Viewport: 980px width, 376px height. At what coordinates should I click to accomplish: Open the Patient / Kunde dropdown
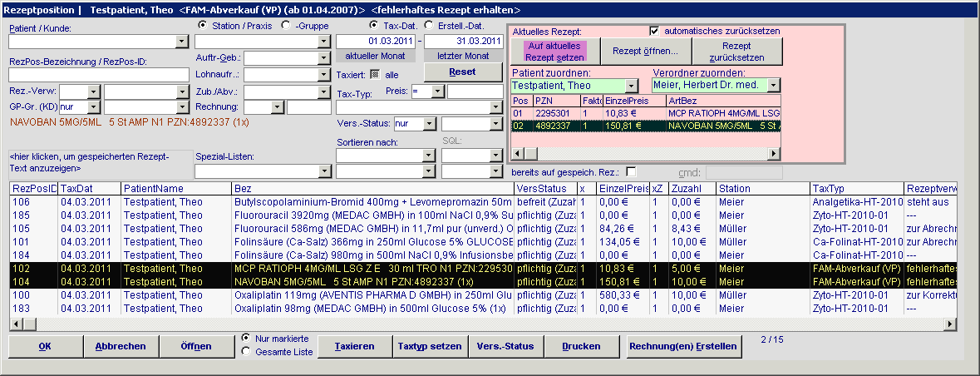click(182, 42)
